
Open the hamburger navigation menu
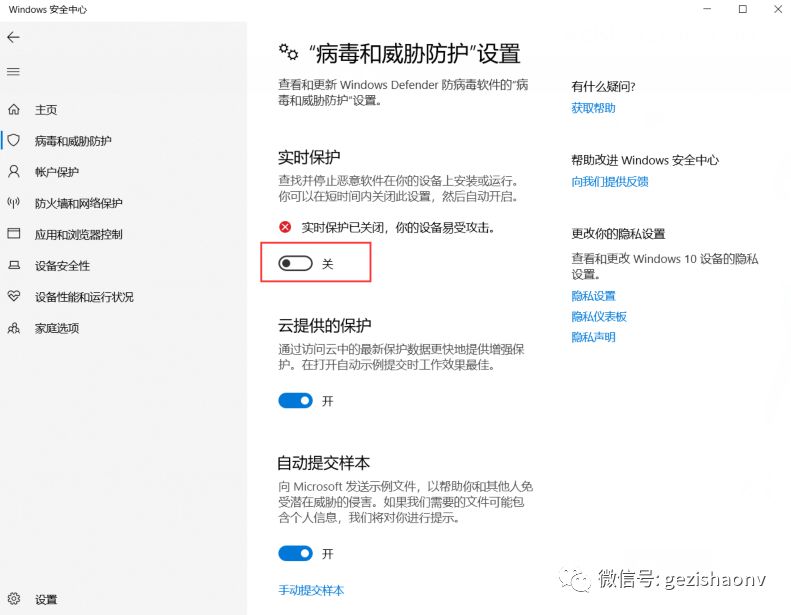[x=14, y=72]
